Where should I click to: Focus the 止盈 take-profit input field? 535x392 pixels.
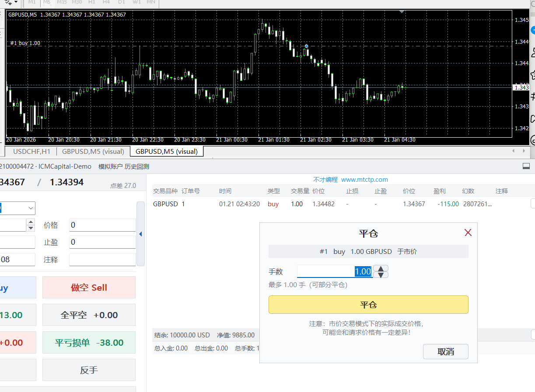[102, 242]
